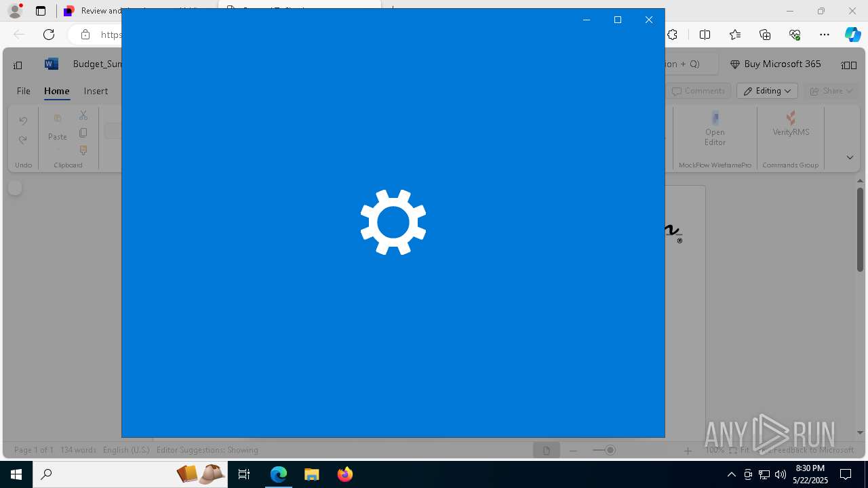
Task: Click the scroll down arrow in Word
Action: coord(860,432)
